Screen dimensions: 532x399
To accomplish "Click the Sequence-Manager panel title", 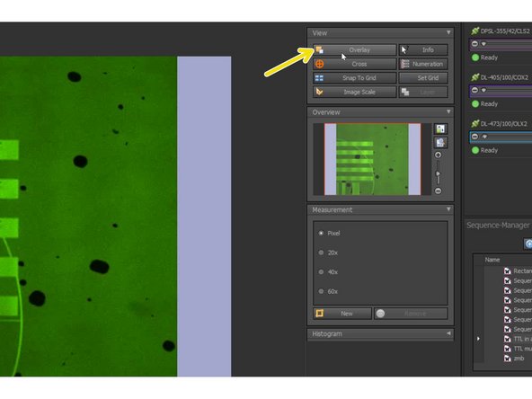I will pyautogui.click(x=498, y=226).
